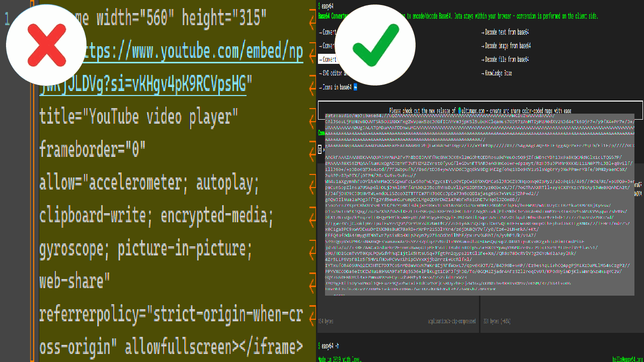Image resolution: width=644 pixels, height=362 pixels.
Task: Click the wrap arrow after allowfullscreen iframe line
Action: tap(312, 347)
